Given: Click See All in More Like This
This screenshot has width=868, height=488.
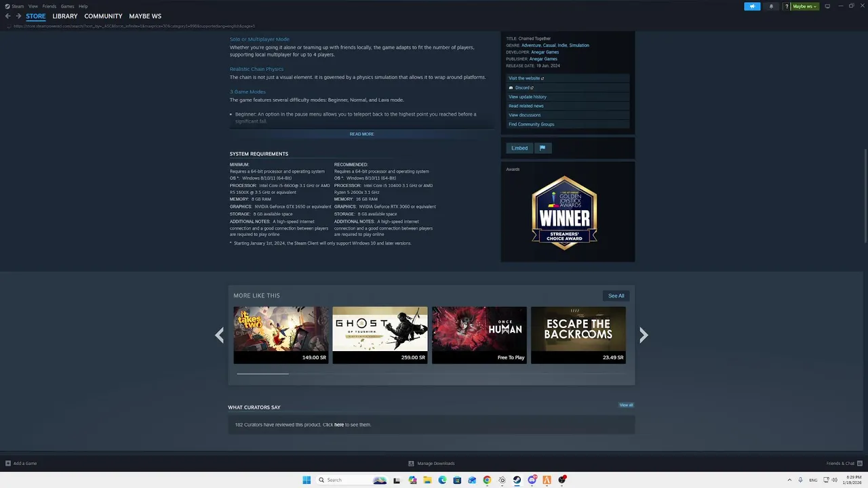Looking at the screenshot, I should (616, 296).
